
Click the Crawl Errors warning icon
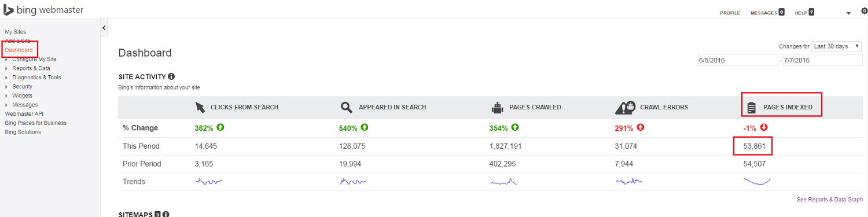(x=626, y=107)
